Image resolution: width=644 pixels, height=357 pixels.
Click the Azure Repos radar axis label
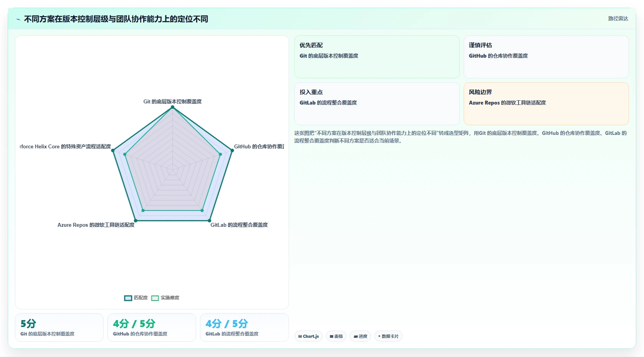click(x=96, y=225)
